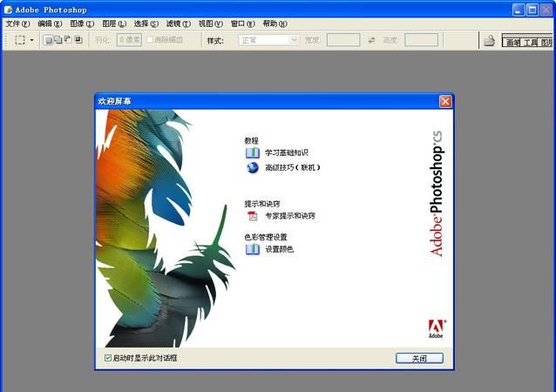Open the 窗口(W) menu
This screenshot has height=392, width=556.
pos(243,24)
